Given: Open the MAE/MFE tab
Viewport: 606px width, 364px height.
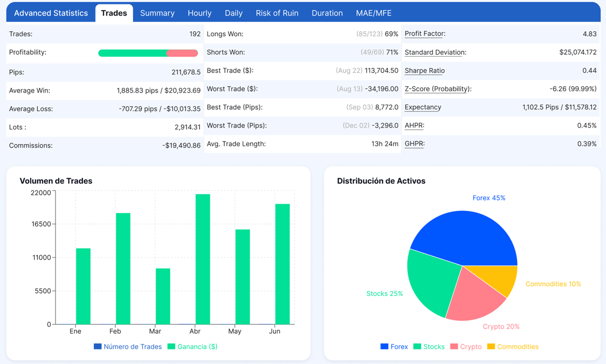Looking at the screenshot, I should (x=374, y=13).
